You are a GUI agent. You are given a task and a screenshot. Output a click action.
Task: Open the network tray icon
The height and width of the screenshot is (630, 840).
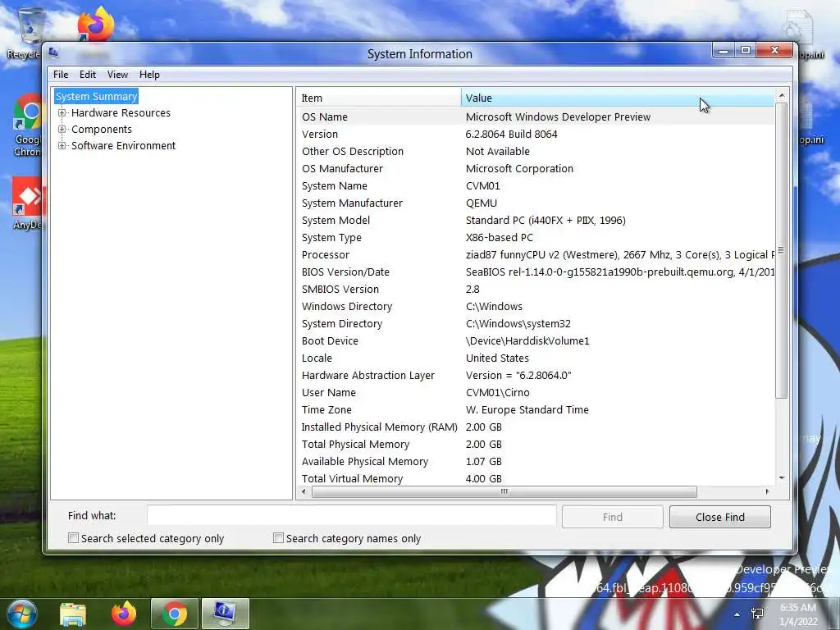tap(757, 614)
